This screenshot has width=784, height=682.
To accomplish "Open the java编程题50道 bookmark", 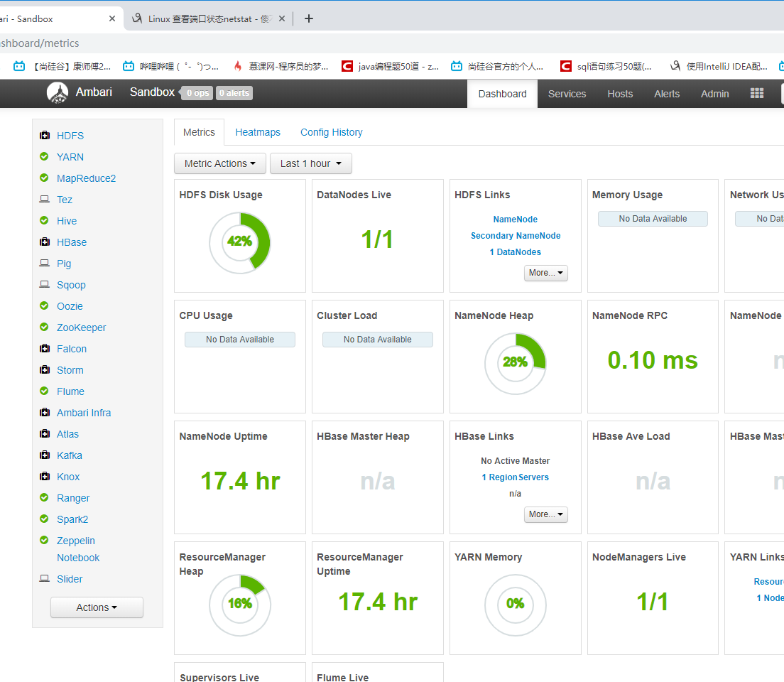I will [x=391, y=66].
